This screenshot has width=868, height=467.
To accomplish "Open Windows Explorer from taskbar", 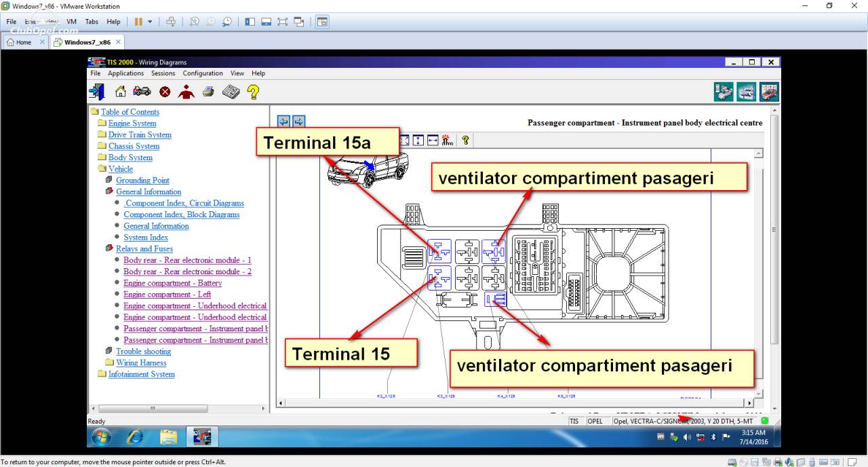I will pos(169,437).
